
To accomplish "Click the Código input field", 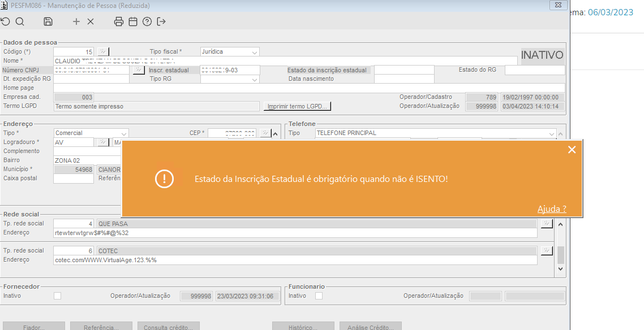I will 74,51.
